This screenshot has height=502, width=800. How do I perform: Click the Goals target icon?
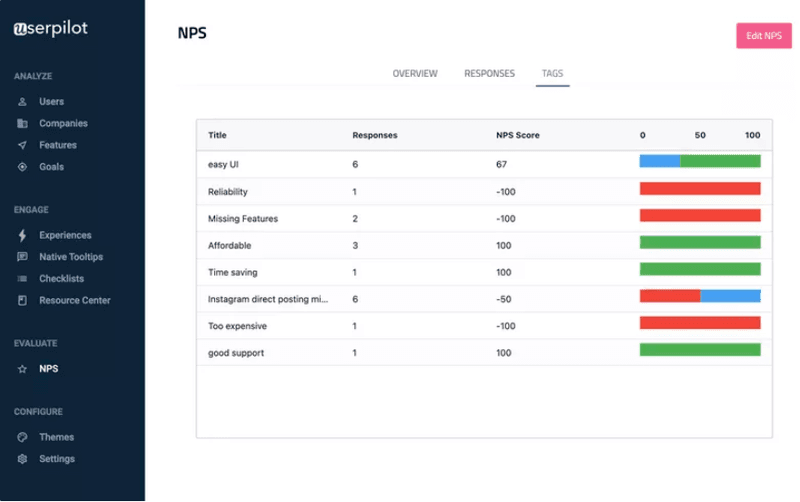coord(22,167)
